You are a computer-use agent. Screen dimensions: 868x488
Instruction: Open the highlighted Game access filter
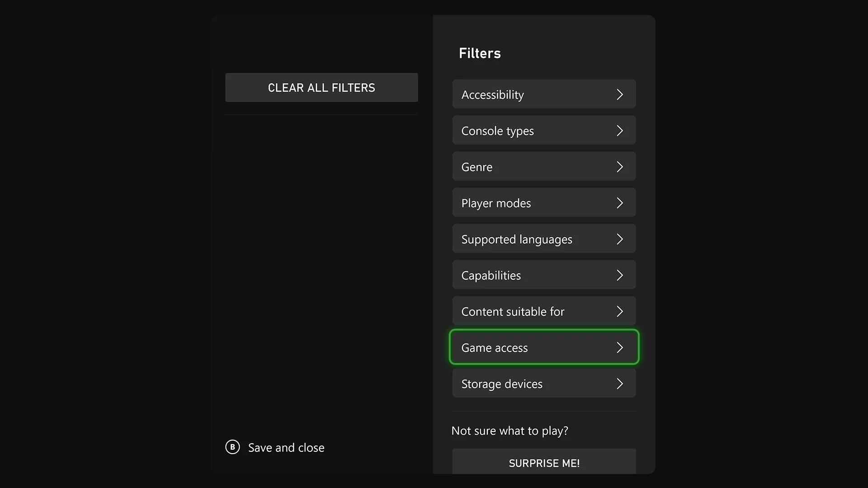click(x=544, y=347)
